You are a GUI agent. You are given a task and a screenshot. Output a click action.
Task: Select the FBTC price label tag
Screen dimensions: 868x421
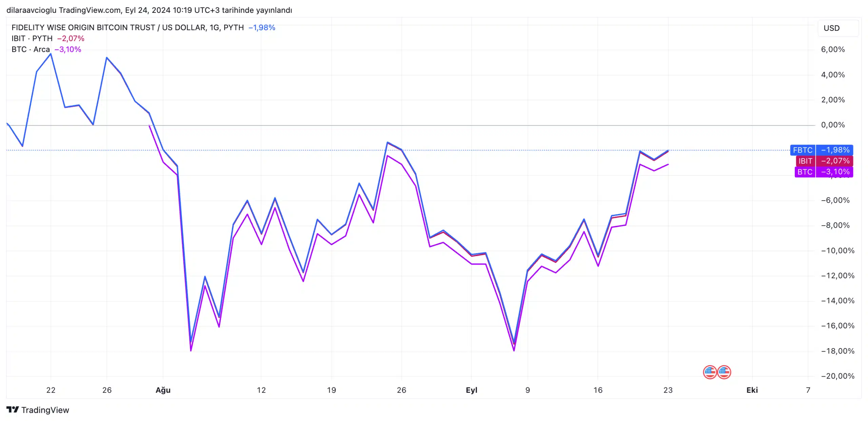pos(822,150)
